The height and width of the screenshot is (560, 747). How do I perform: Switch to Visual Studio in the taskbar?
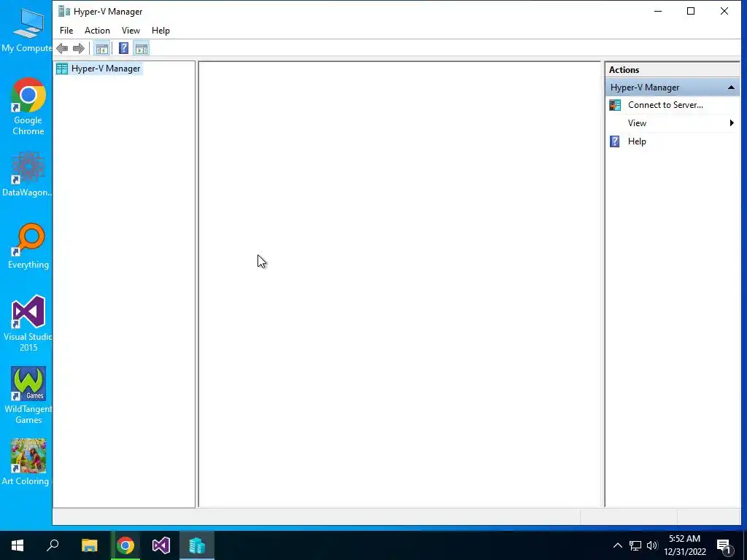[x=161, y=545]
